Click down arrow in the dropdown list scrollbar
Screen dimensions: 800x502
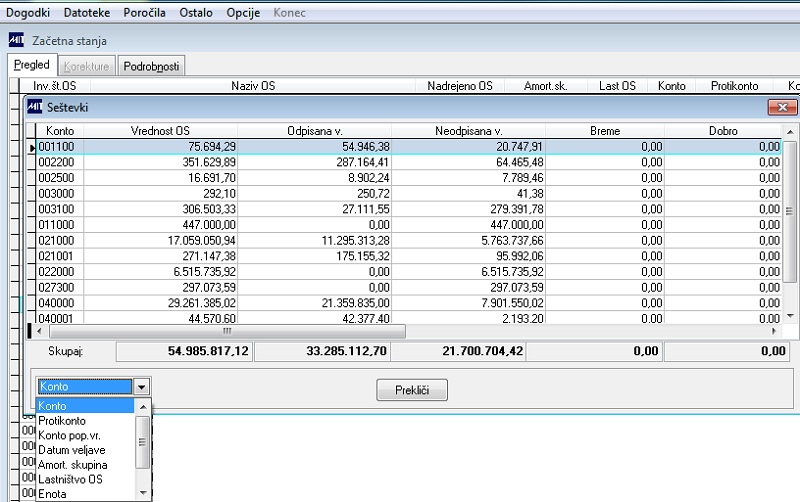click(x=143, y=493)
